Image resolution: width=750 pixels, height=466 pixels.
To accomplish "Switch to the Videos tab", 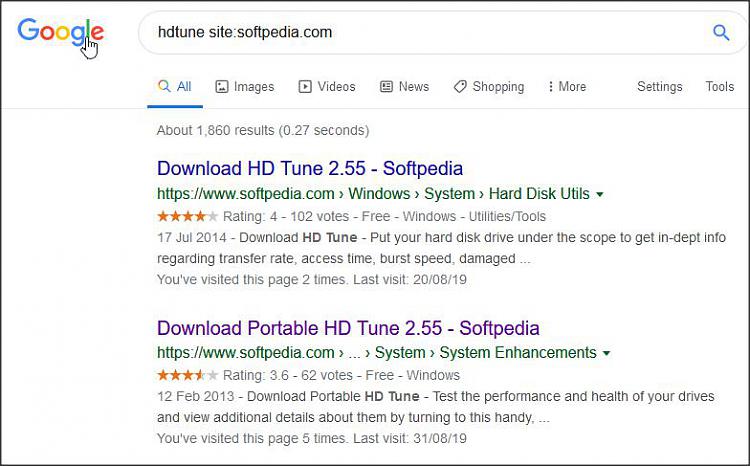I will click(327, 87).
